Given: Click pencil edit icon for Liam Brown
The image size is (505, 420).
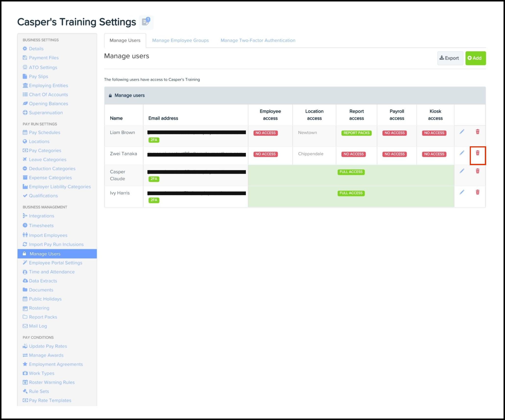Looking at the screenshot, I should pos(462,132).
